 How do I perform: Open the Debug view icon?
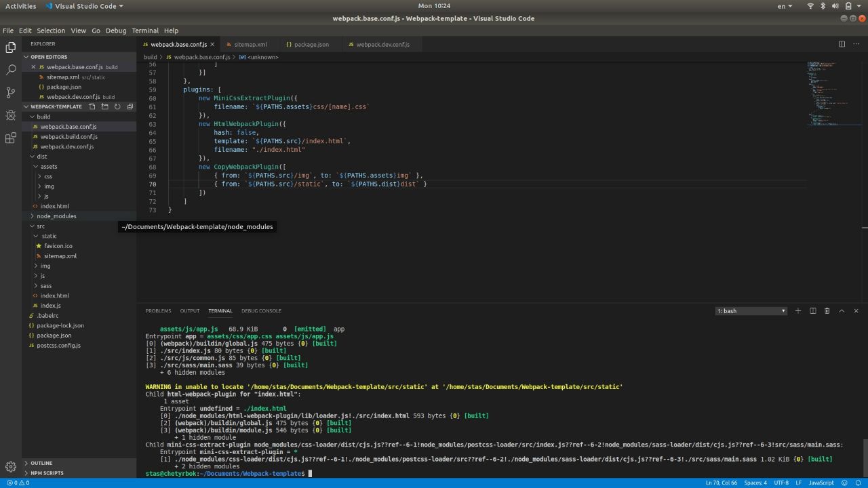[11, 115]
